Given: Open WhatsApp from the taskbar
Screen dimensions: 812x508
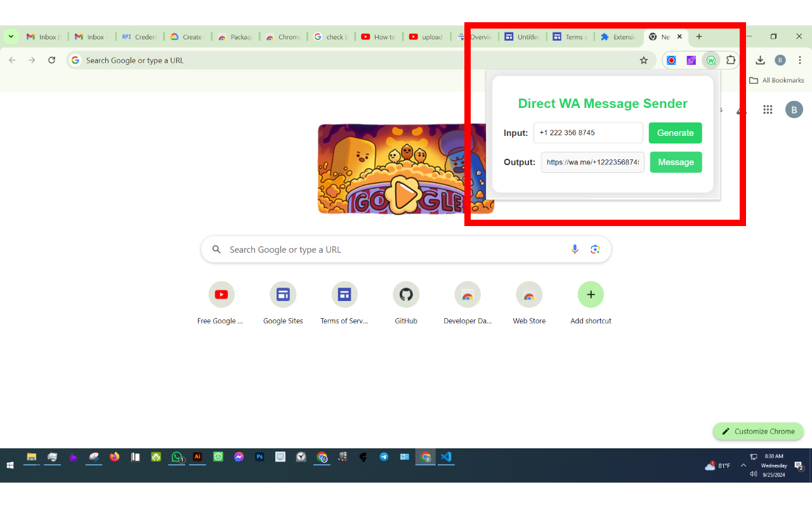Looking at the screenshot, I should point(177,457).
